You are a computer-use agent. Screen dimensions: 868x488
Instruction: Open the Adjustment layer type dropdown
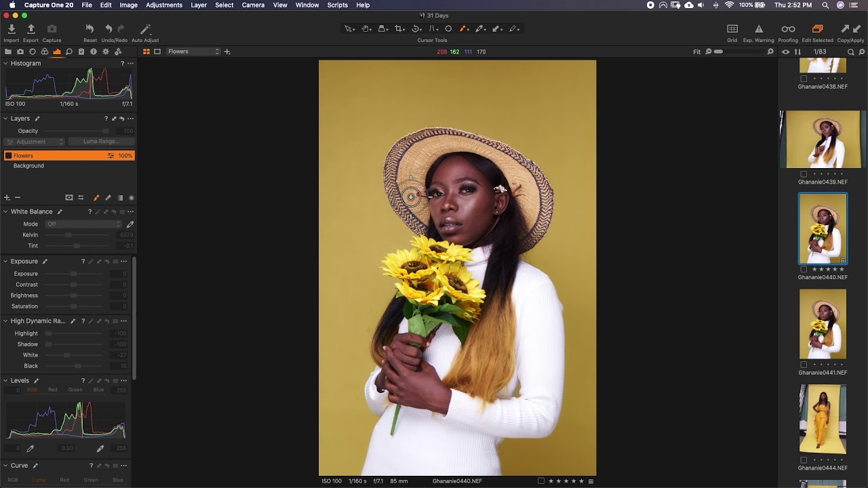coord(34,142)
